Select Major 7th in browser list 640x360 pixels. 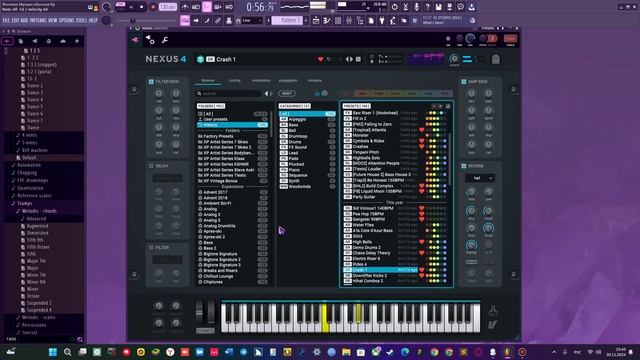36,261
